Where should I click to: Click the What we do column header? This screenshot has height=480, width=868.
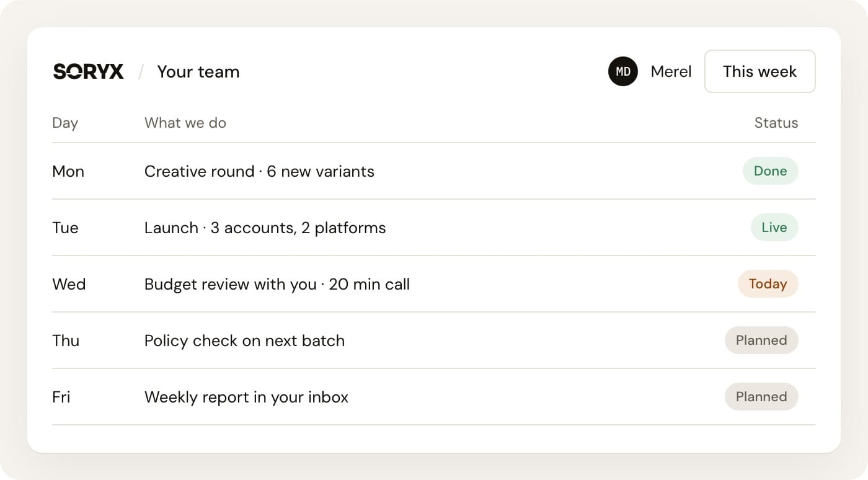tap(185, 123)
